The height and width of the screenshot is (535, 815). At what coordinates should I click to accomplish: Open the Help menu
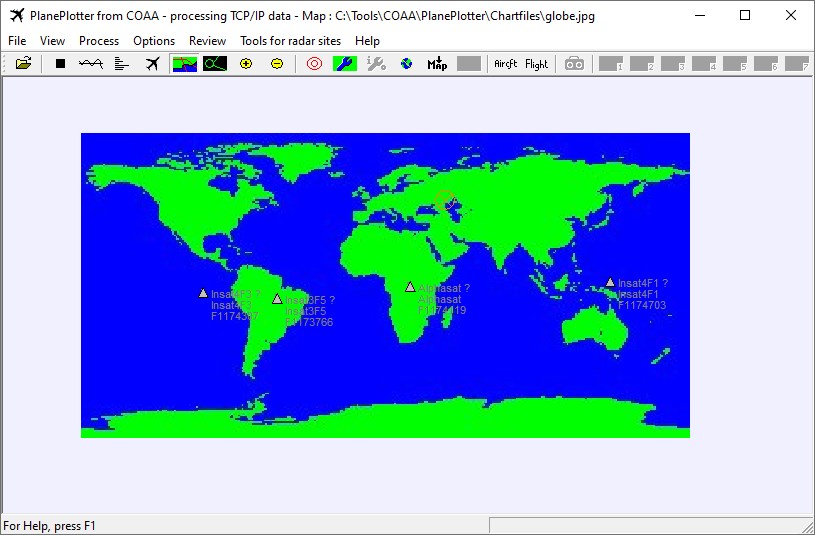coord(367,41)
